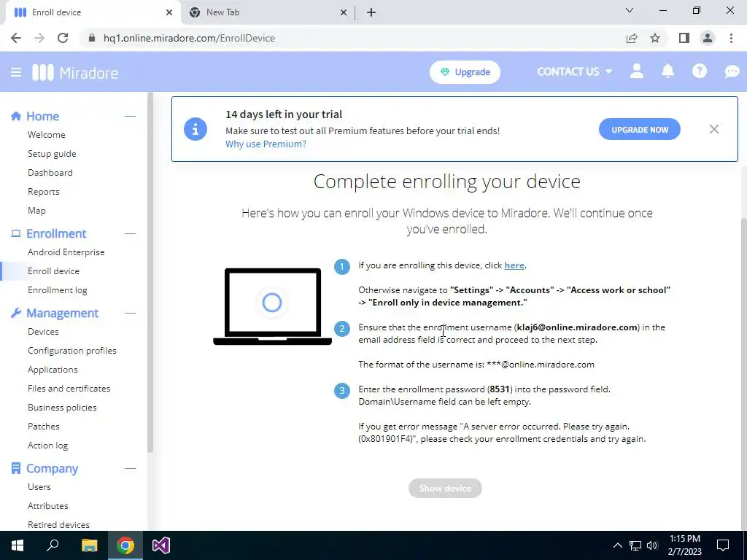
Task: Open Attributes under Company
Action: coord(47,506)
